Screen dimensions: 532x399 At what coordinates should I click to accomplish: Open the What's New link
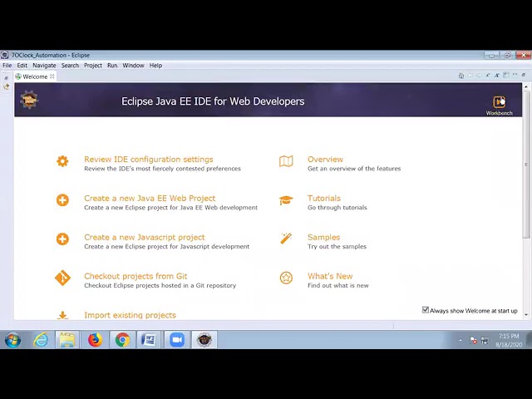[330, 276]
